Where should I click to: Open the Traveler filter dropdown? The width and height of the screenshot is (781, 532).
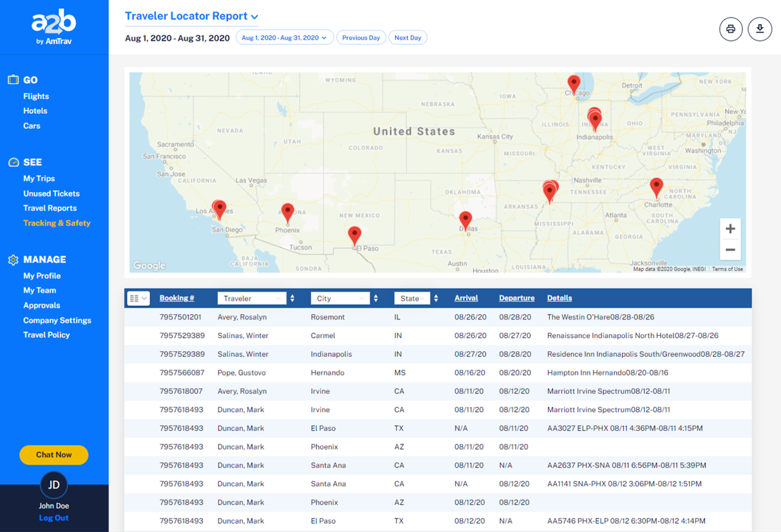click(252, 299)
